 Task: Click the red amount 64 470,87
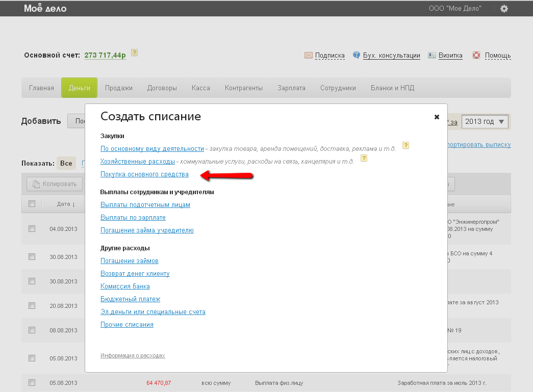[x=159, y=383]
